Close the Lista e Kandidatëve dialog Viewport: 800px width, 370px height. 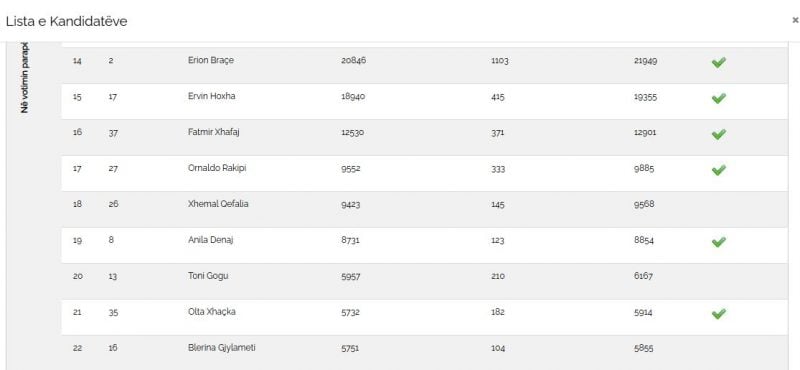(795, 20)
